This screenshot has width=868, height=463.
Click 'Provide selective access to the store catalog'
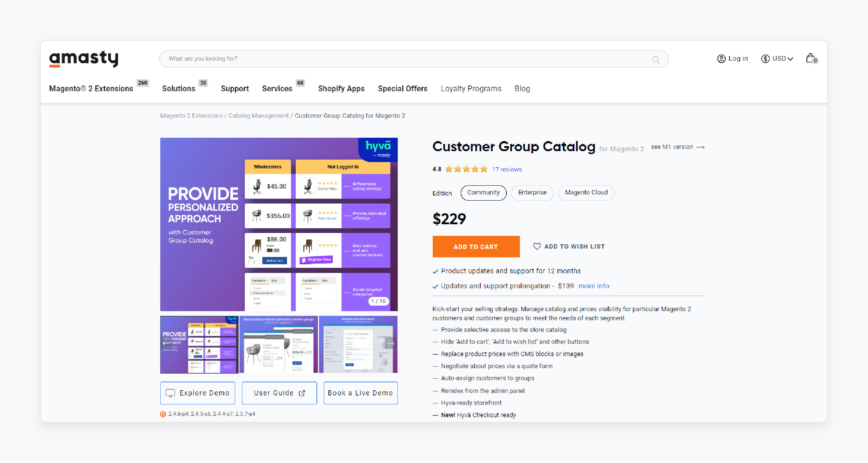click(x=504, y=330)
